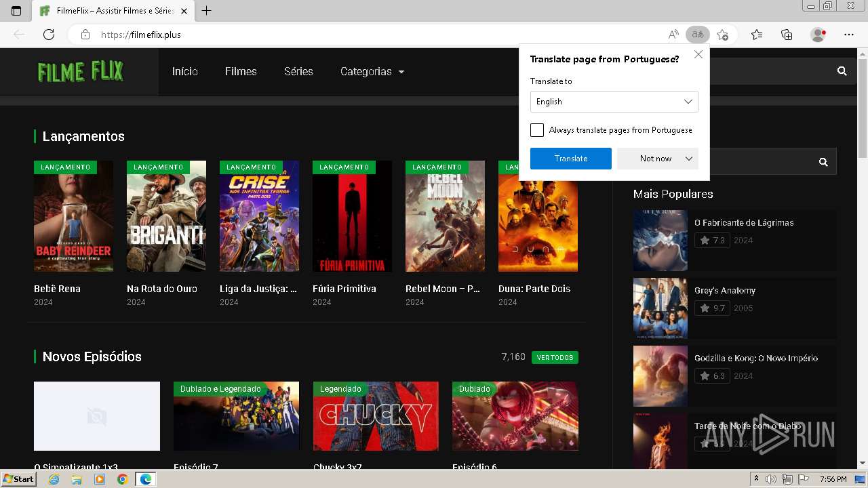This screenshot has height=488, width=868.
Task: Click the Rebel Moon poster
Action: [x=445, y=216]
